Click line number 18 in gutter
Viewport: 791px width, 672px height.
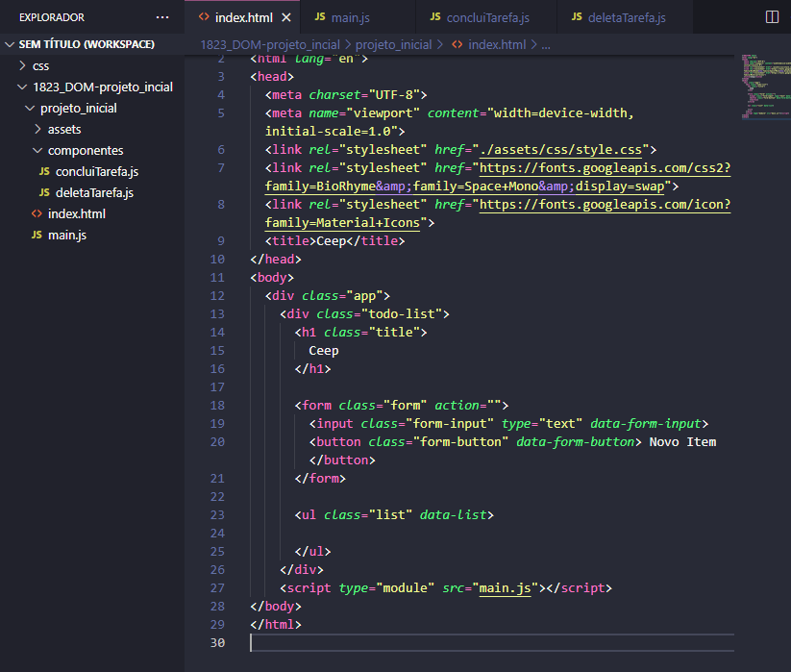[x=217, y=406]
